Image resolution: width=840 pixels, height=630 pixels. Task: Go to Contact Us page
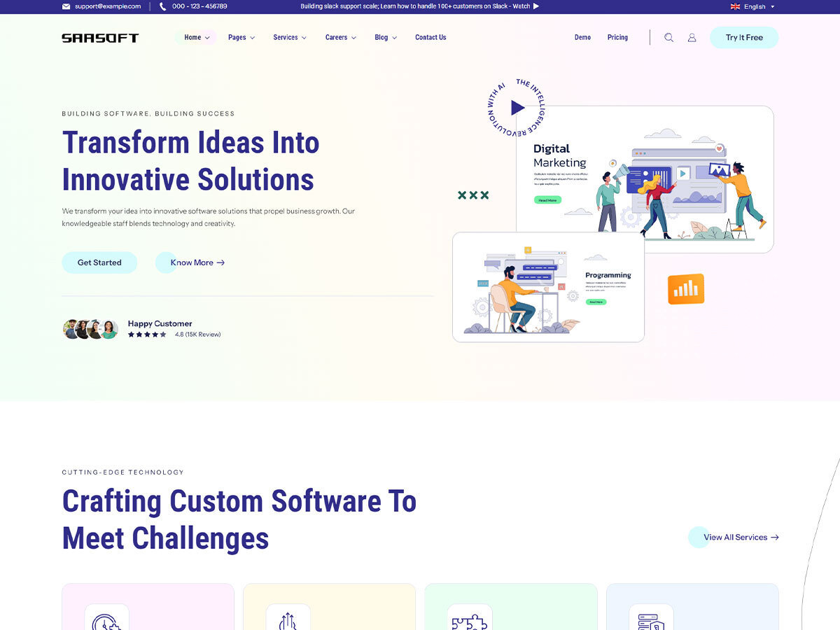(430, 38)
